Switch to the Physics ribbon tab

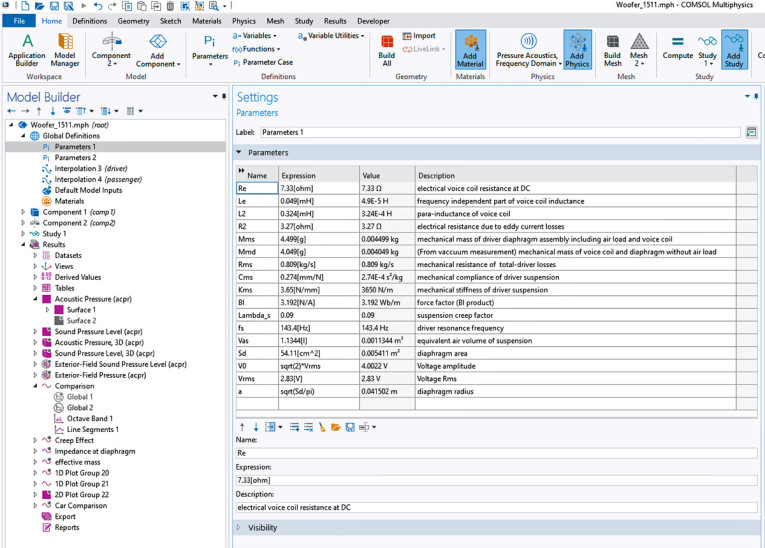(243, 21)
